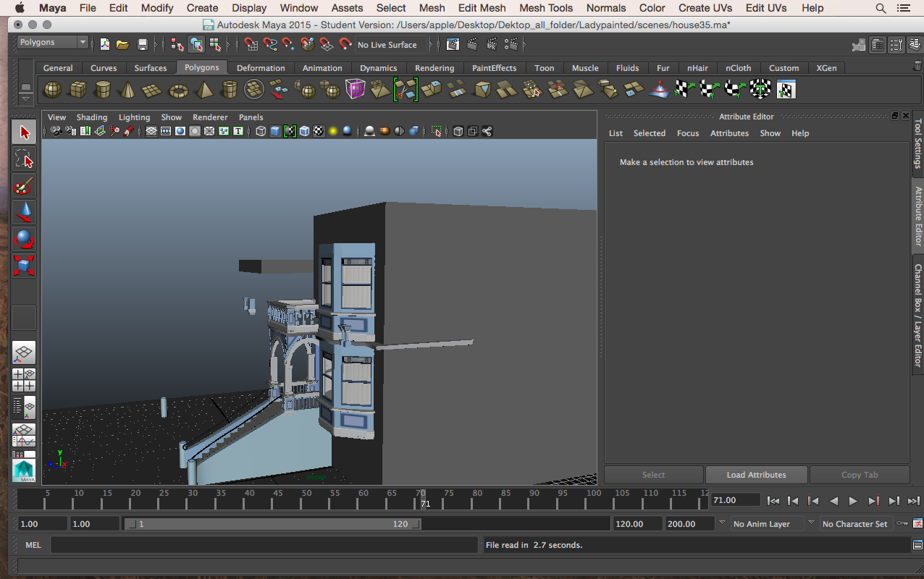This screenshot has height=579, width=924.
Task: Open the Mesh Tools menu
Action: 545,8
